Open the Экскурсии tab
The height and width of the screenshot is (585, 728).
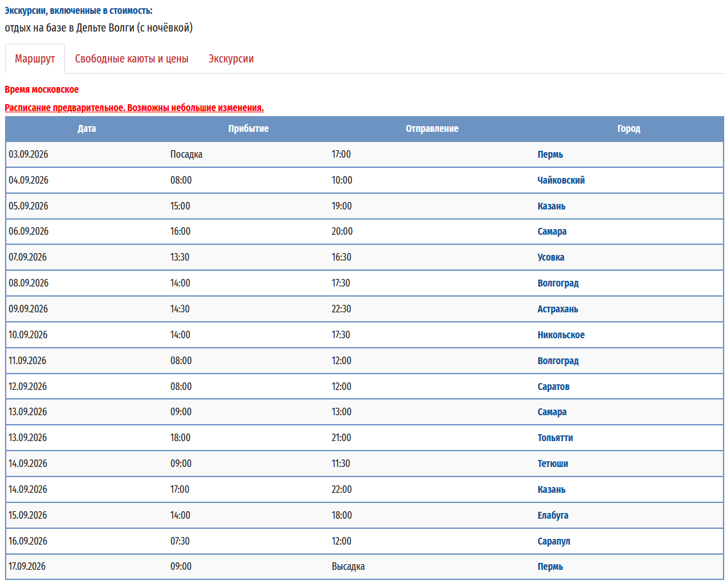(x=231, y=59)
